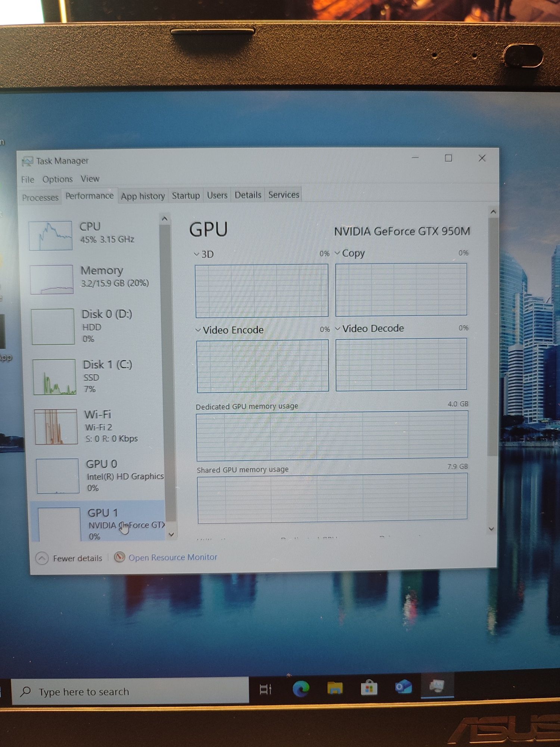This screenshot has height=747, width=560.
Task: Switch to the Services tab
Action: coord(284,195)
